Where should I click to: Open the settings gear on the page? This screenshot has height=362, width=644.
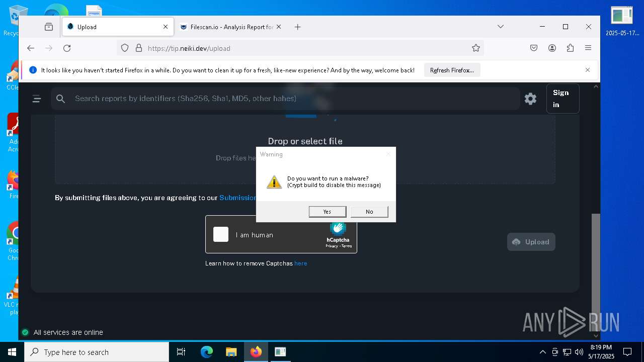(530, 99)
